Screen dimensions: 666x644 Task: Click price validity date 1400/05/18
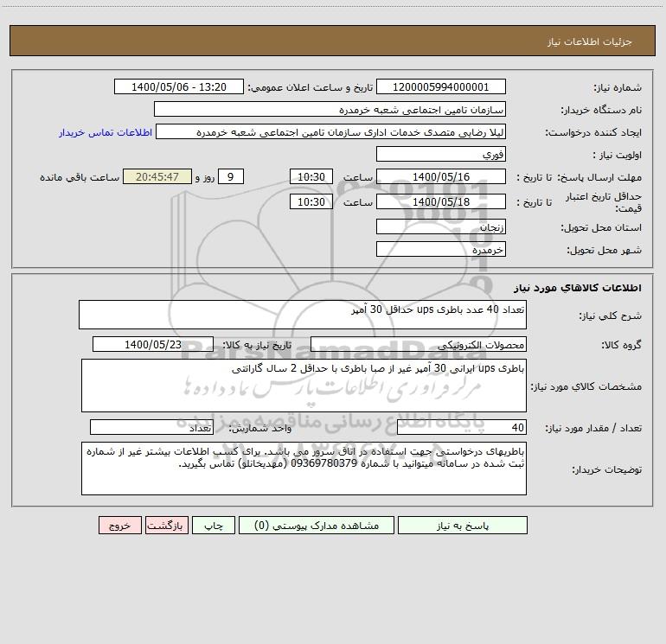pyautogui.click(x=441, y=201)
